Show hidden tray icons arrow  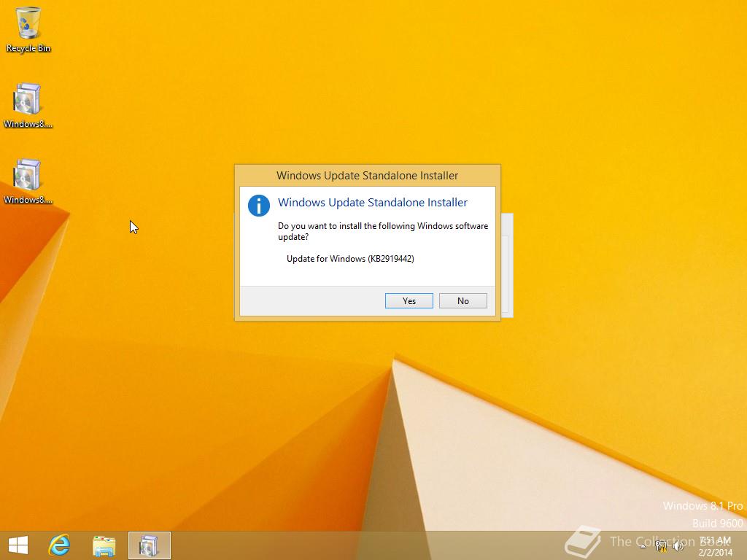coord(643,546)
